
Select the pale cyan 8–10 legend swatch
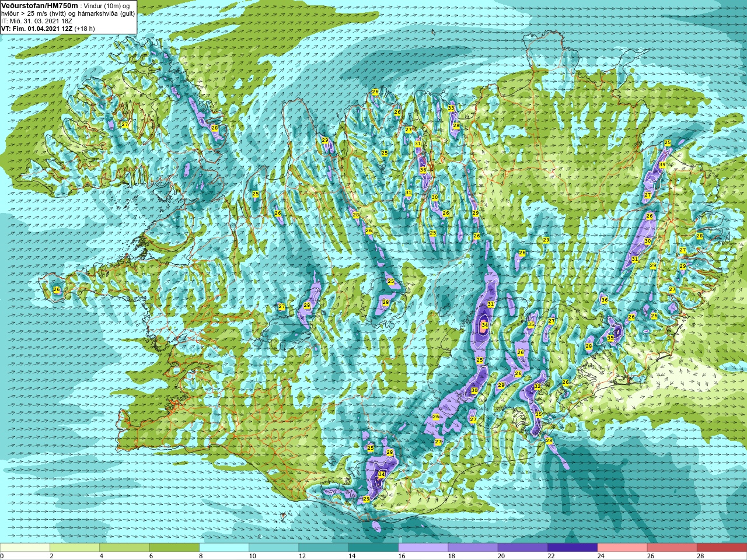224,548
